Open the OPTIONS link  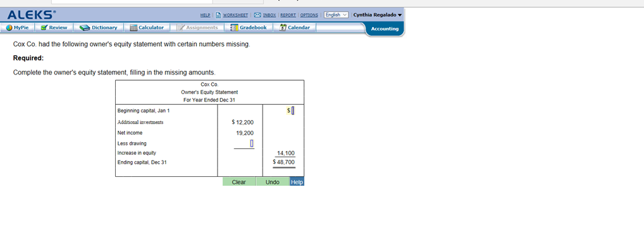pos(309,15)
